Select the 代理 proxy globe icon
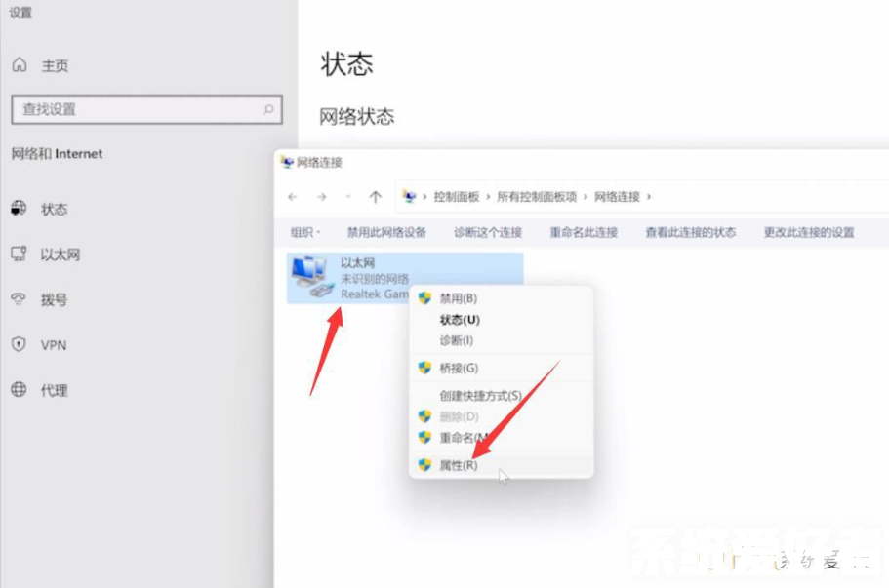 coord(19,390)
